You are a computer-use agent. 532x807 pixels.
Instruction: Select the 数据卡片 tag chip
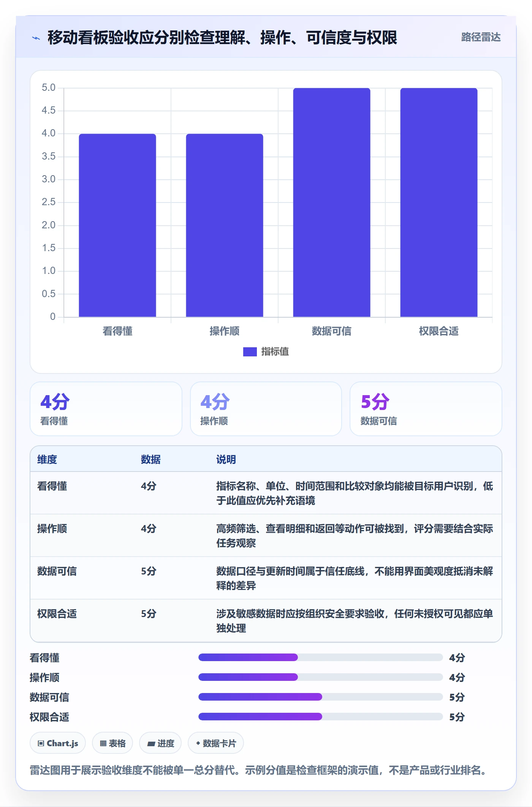click(x=216, y=743)
